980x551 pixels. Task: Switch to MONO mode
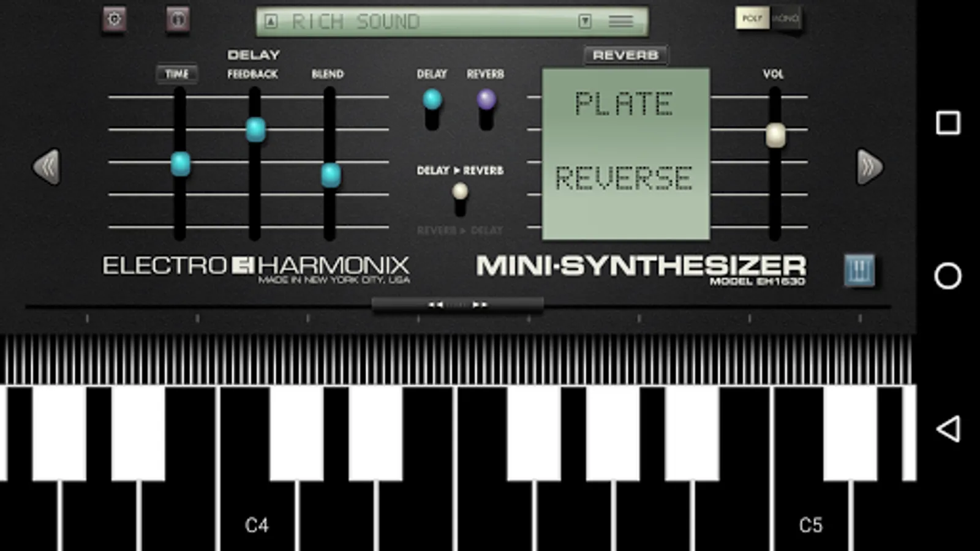point(785,18)
